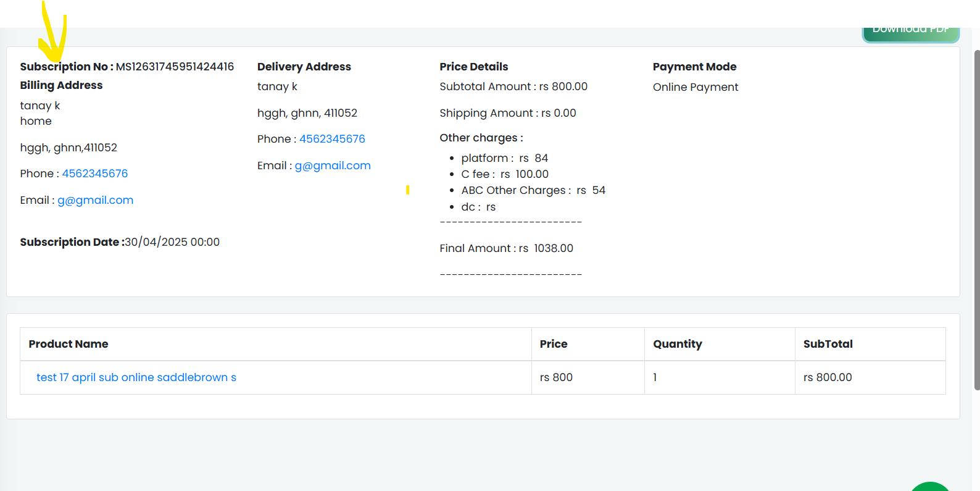The image size is (980, 491).
Task: Click the Download PDF button
Action: [x=910, y=34]
